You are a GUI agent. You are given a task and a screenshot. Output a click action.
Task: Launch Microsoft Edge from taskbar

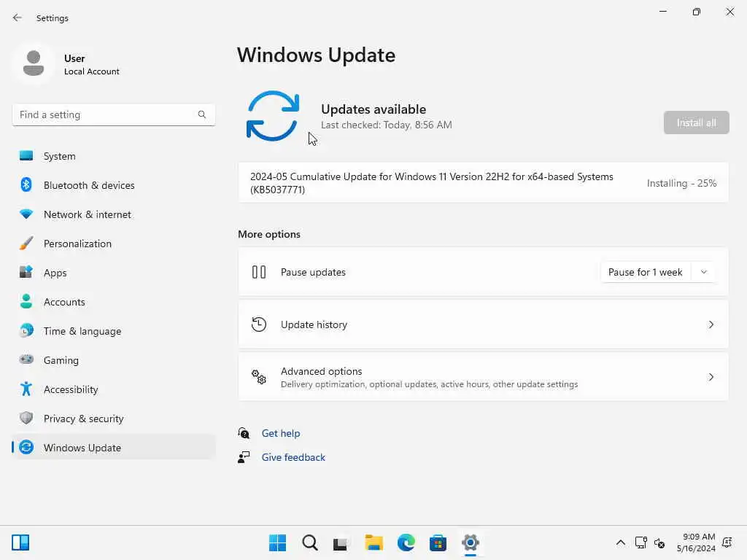pyautogui.click(x=406, y=542)
